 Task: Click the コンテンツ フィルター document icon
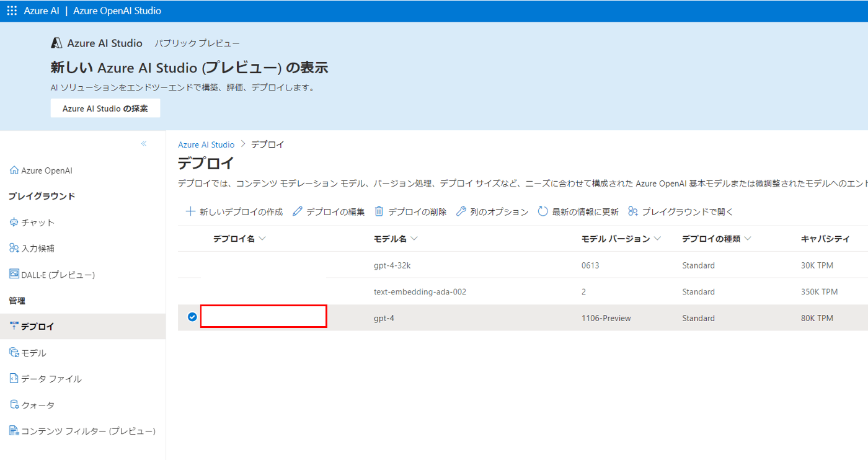pyautogui.click(x=15, y=430)
